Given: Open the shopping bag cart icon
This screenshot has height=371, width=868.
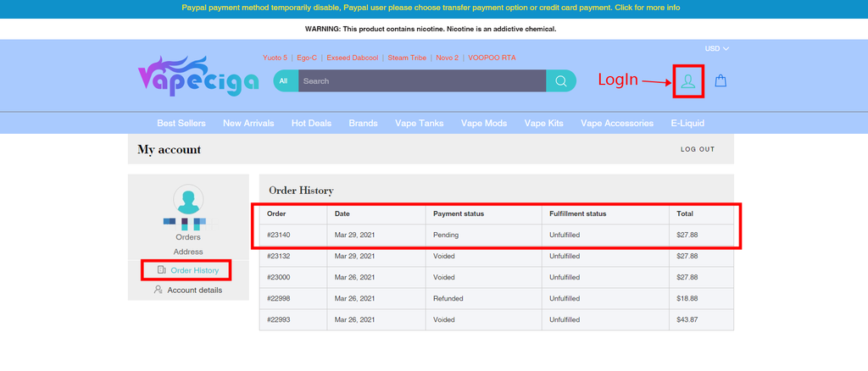Looking at the screenshot, I should pyautogui.click(x=721, y=80).
